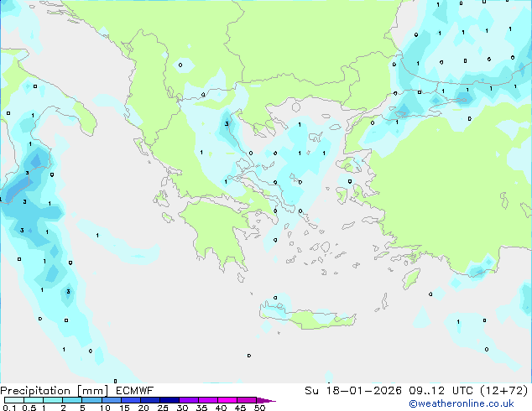Click the 2–5 mm legend swatch
The image size is (532, 411).
72,400
